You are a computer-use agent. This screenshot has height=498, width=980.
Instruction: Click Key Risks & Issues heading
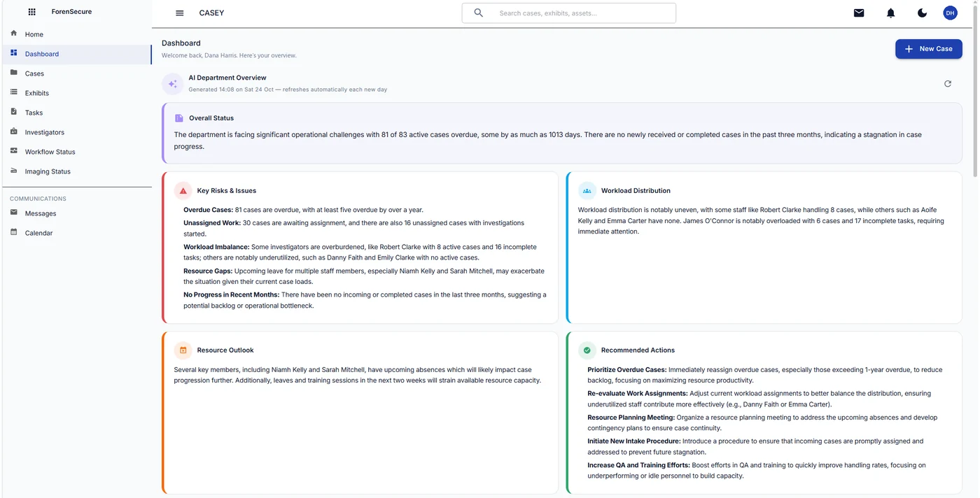227,191
